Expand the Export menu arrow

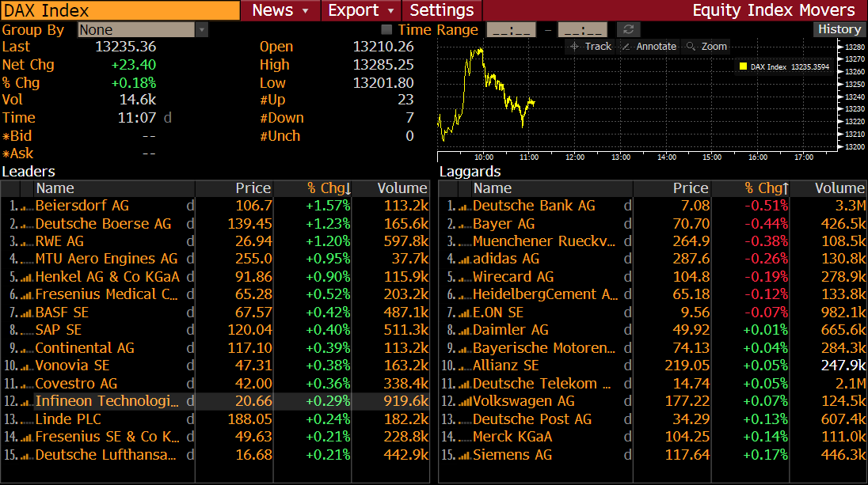point(390,10)
